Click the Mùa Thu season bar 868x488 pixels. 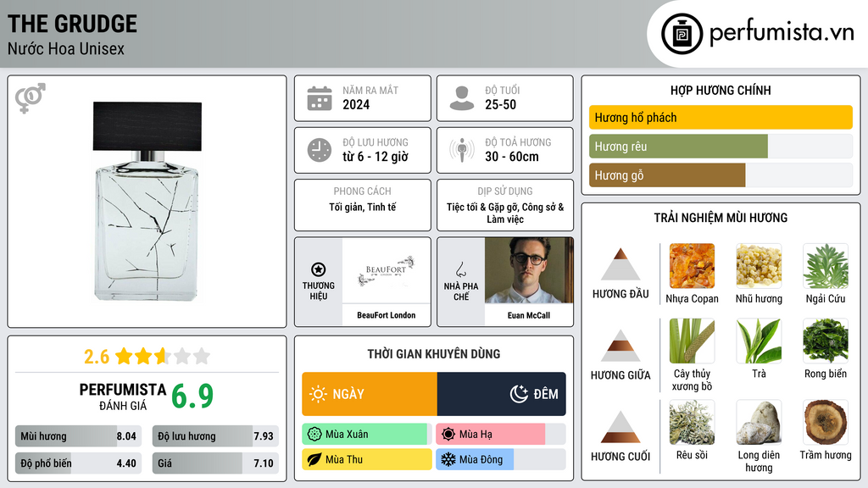[x=366, y=459]
